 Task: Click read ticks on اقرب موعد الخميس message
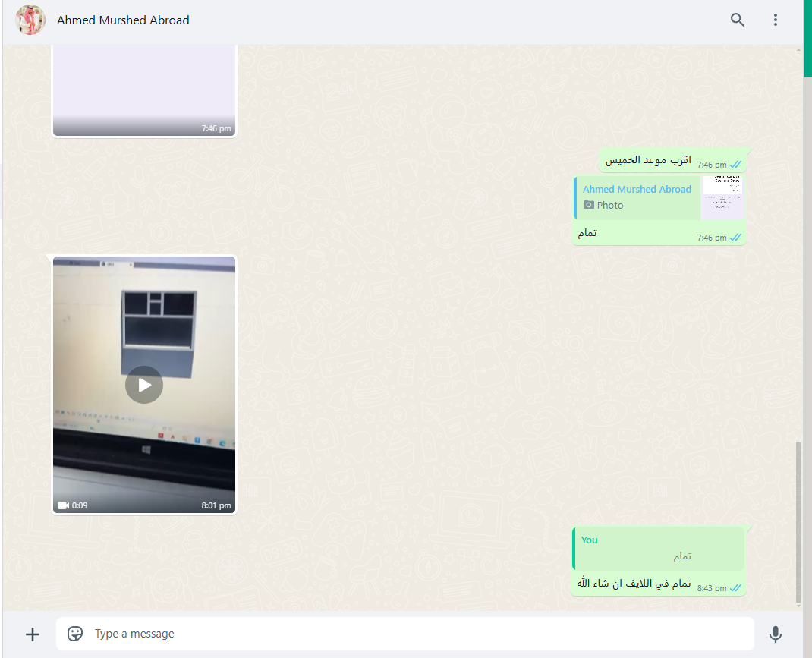[x=735, y=165]
